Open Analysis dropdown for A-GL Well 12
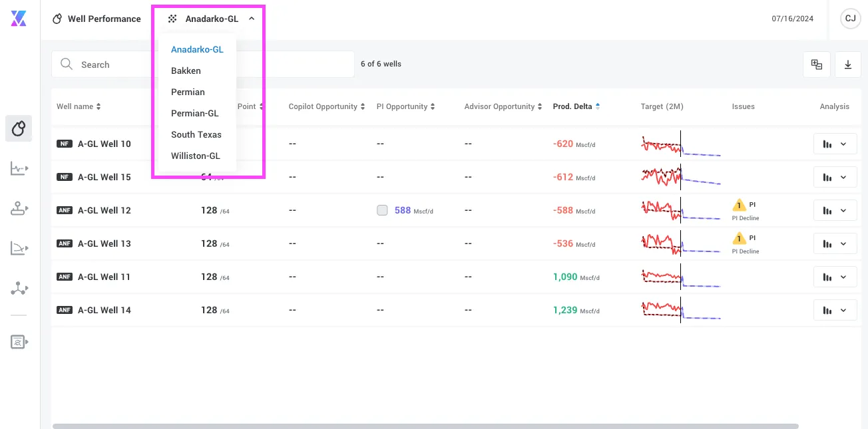This screenshot has height=429, width=868. (835, 210)
